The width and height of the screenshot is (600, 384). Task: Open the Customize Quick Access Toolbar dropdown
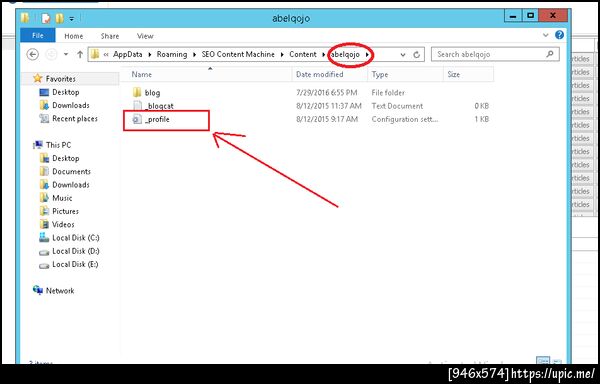click(72, 18)
